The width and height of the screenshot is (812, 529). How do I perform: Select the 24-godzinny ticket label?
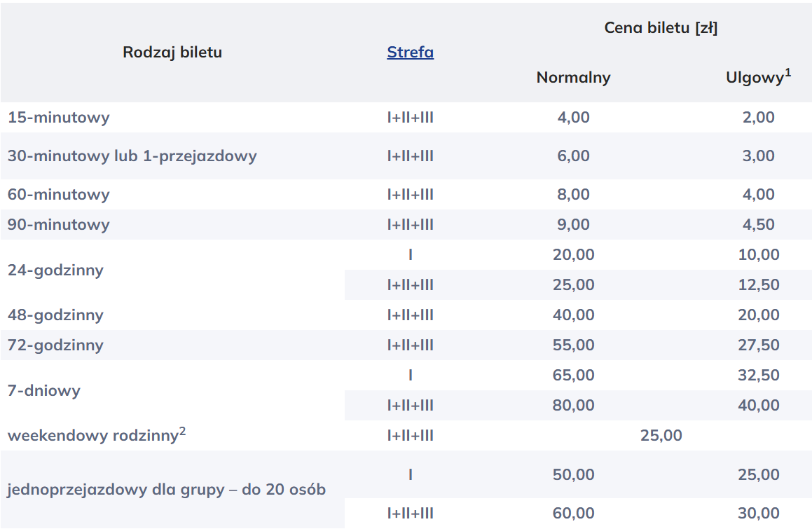(x=55, y=270)
